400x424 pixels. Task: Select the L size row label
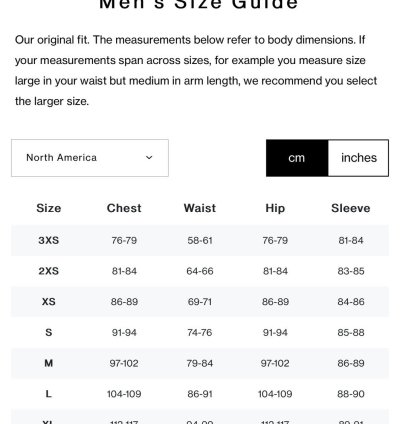pyautogui.click(x=49, y=394)
